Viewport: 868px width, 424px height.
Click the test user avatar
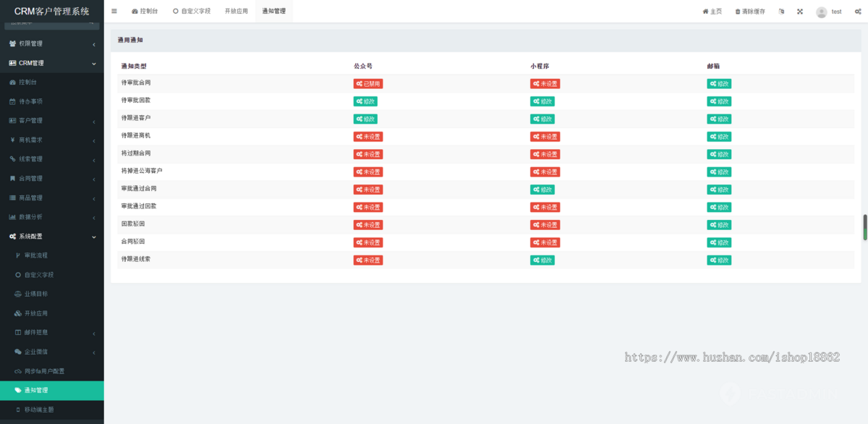pos(821,12)
